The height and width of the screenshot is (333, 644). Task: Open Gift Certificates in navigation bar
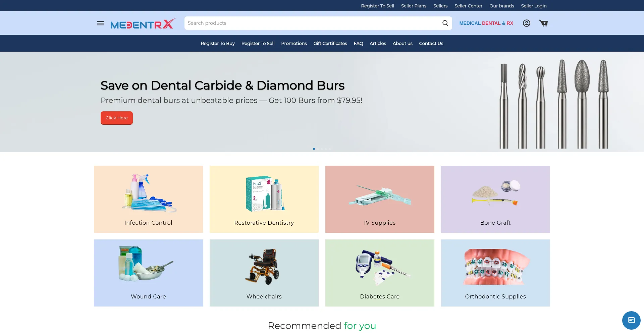point(330,43)
